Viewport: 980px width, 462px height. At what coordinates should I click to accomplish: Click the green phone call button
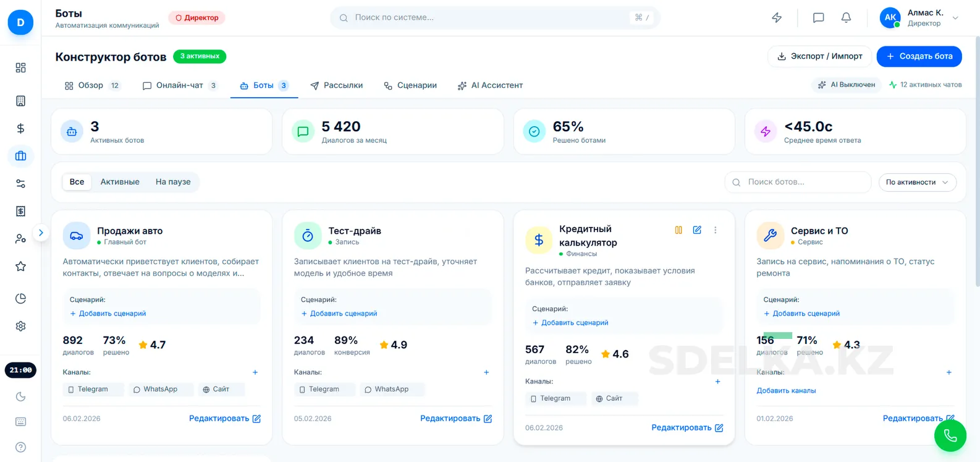(950, 435)
